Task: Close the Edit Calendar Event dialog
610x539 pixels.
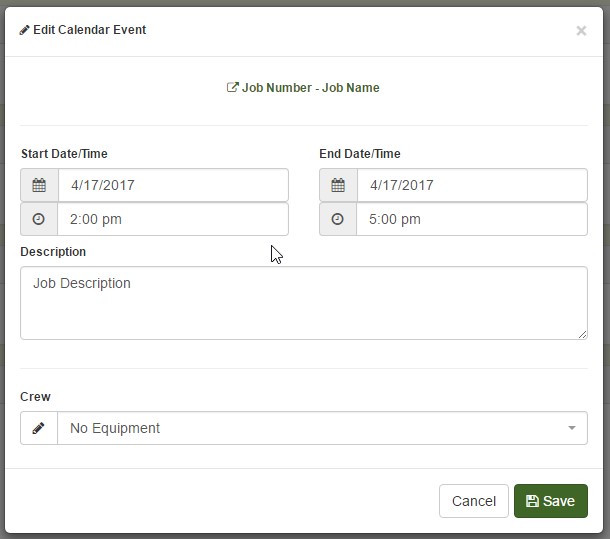Action: (x=581, y=31)
